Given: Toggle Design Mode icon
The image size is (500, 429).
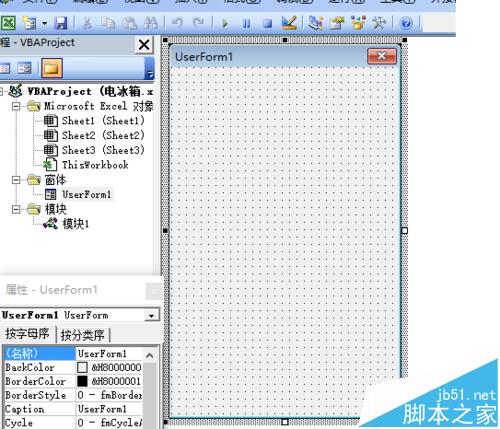Looking at the screenshot, I should (x=289, y=23).
